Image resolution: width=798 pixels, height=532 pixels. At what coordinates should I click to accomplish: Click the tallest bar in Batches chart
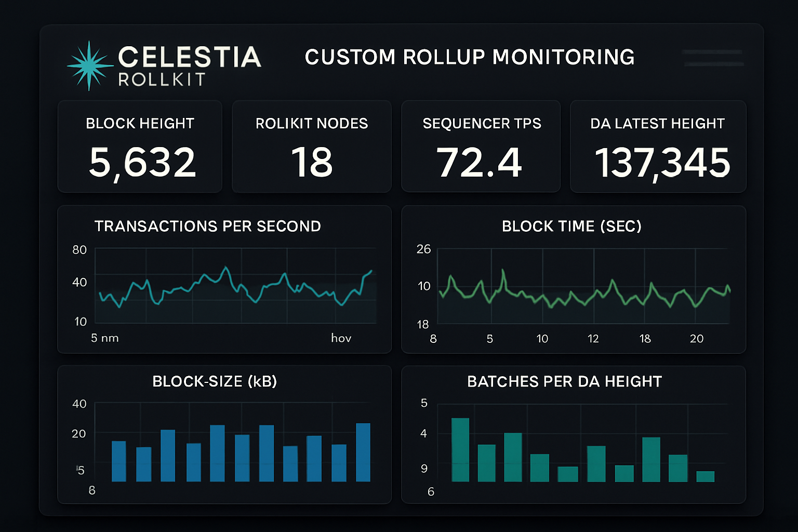coord(461,447)
